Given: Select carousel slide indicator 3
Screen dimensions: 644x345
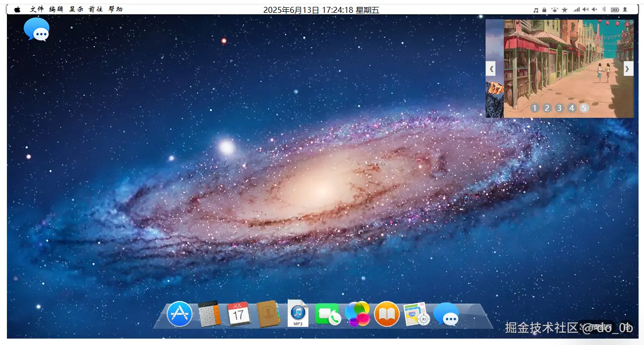Looking at the screenshot, I should point(559,108).
